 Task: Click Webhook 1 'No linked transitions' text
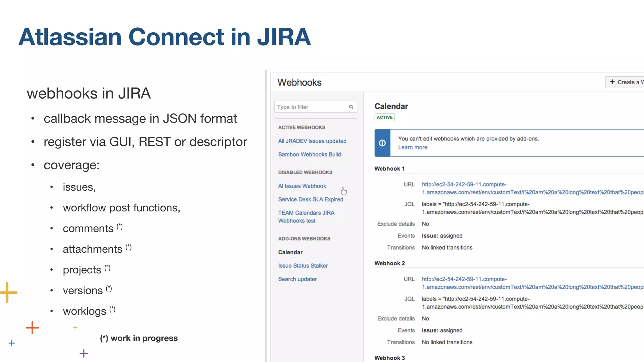(447, 248)
